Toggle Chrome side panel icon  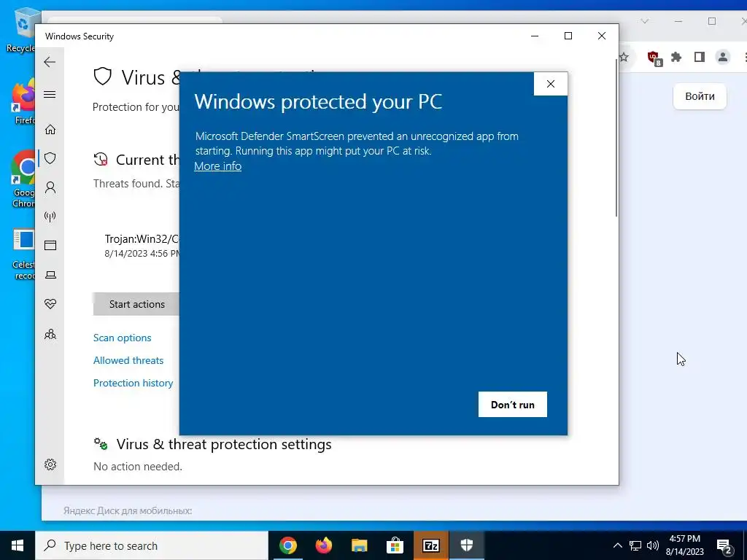(699, 57)
